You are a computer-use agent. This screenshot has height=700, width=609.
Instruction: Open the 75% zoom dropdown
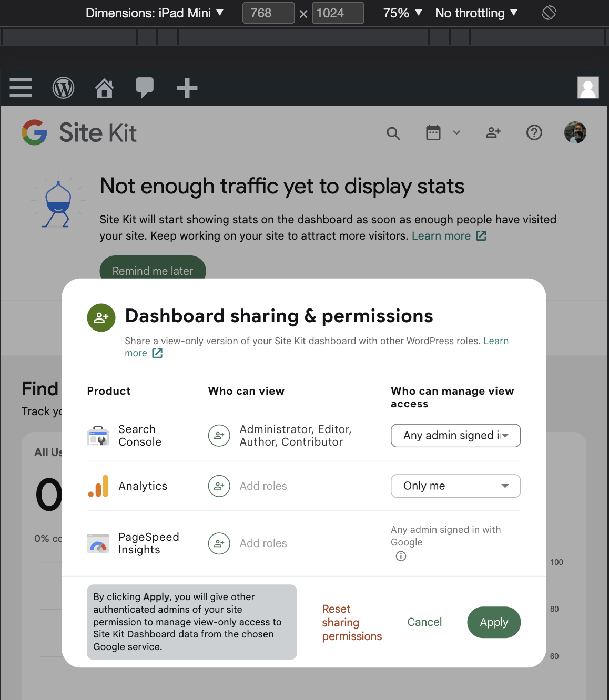pyautogui.click(x=403, y=13)
